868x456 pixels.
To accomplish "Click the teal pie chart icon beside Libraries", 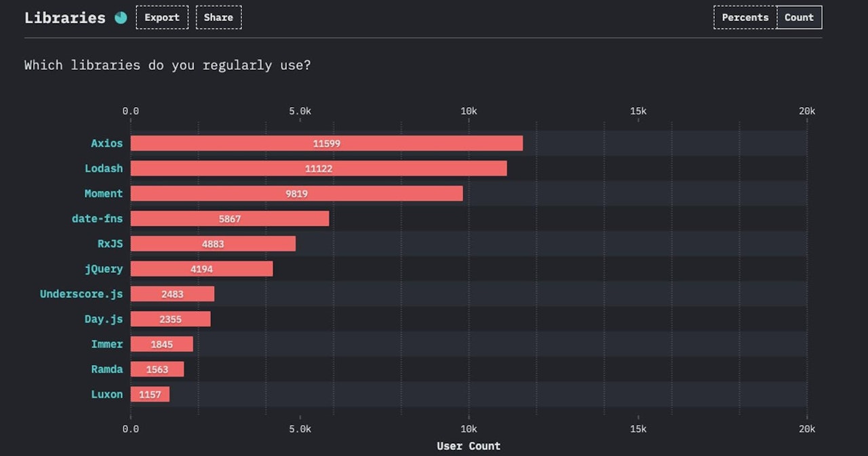I will 121,18.
